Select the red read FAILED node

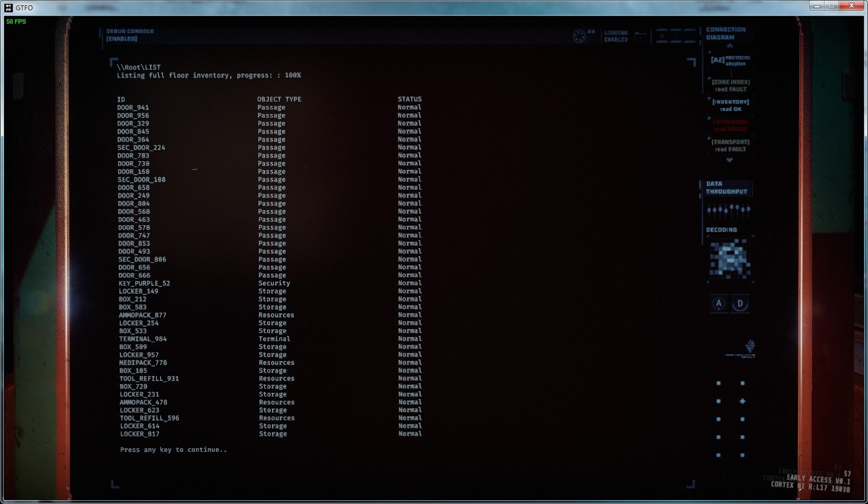click(731, 125)
